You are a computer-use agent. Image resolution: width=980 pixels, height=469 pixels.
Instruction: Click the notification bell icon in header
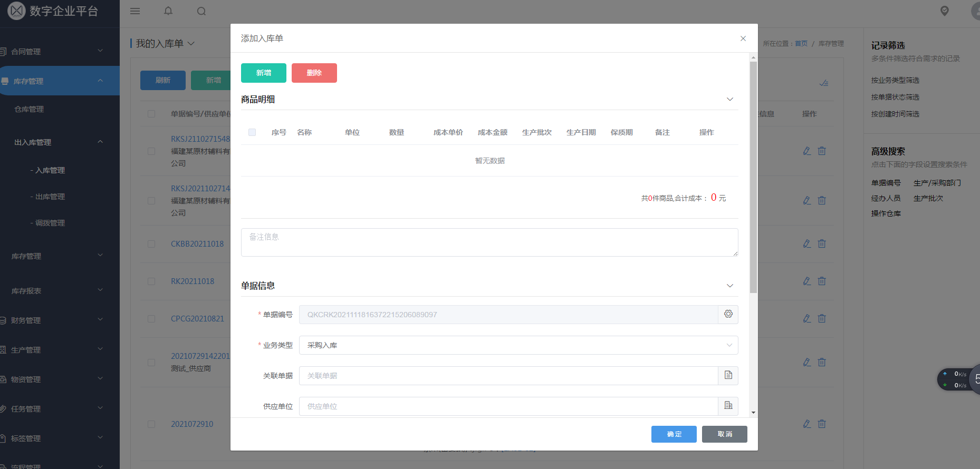[x=168, y=11]
